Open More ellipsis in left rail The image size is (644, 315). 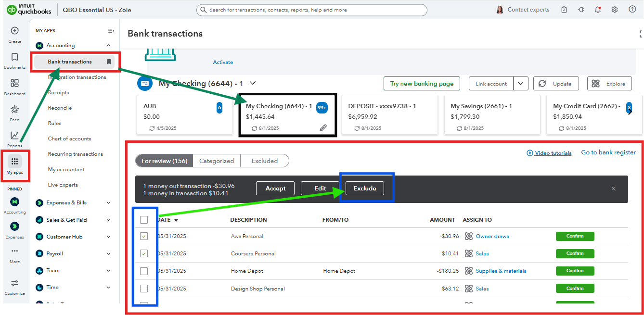tap(14, 251)
